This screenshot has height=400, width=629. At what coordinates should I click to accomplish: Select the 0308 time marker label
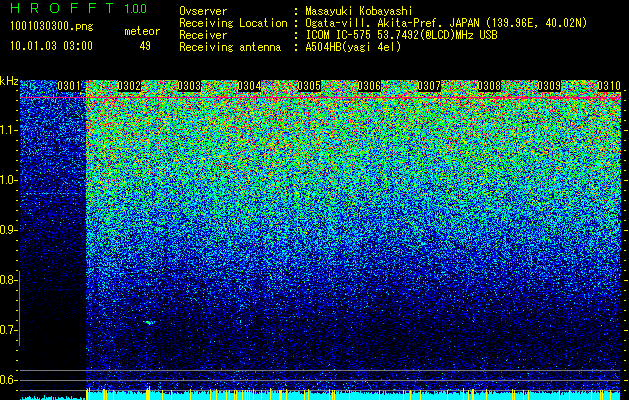[489, 86]
